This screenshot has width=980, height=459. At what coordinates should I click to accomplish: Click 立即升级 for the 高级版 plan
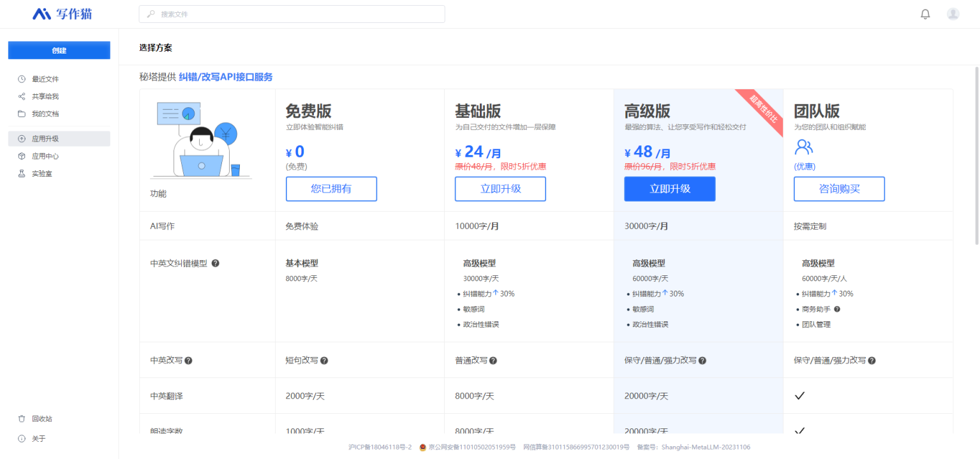669,189
